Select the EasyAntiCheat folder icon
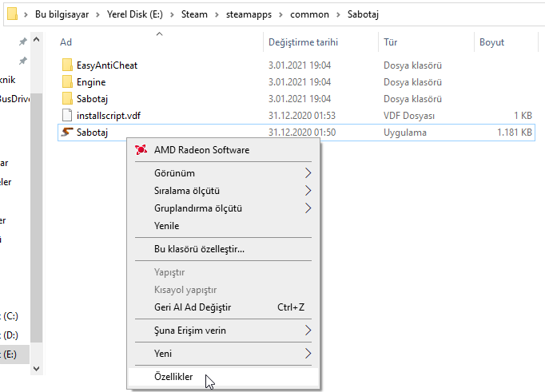545x392 pixels. point(67,65)
